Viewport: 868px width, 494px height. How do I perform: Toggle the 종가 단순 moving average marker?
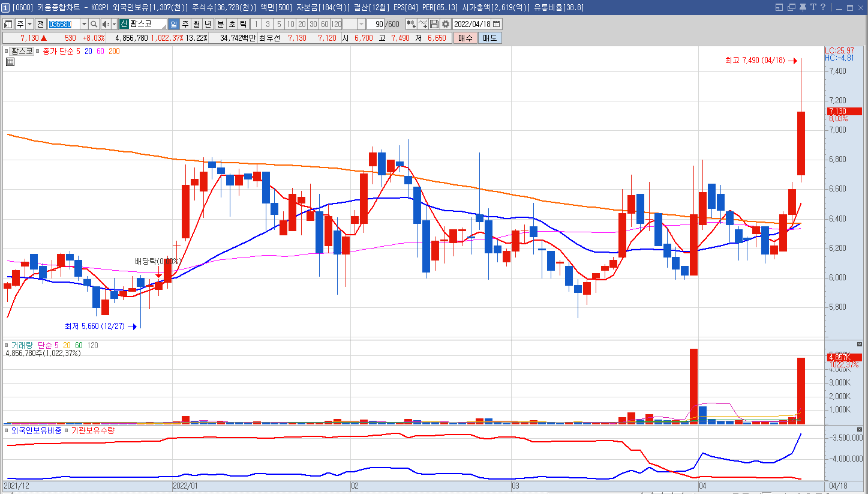pos(37,52)
